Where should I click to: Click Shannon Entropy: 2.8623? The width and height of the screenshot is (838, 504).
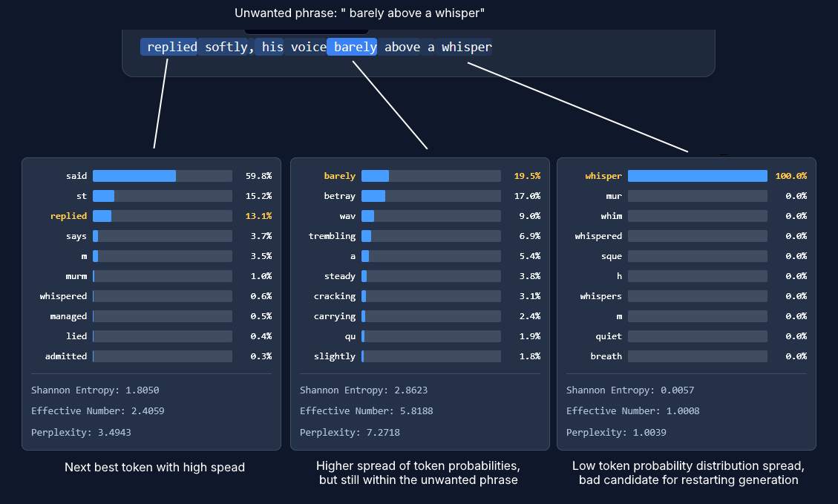tap(364, 390)
